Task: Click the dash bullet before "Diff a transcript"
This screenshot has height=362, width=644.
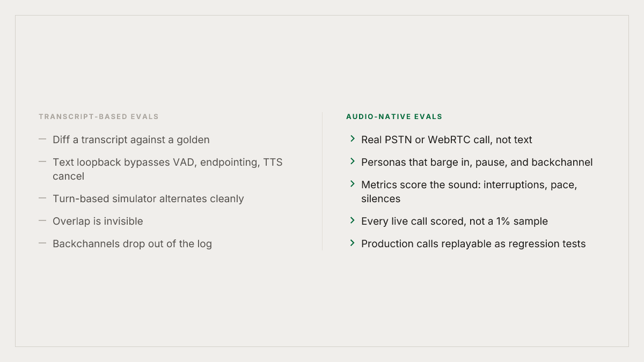Action: [x=42, y=139]
